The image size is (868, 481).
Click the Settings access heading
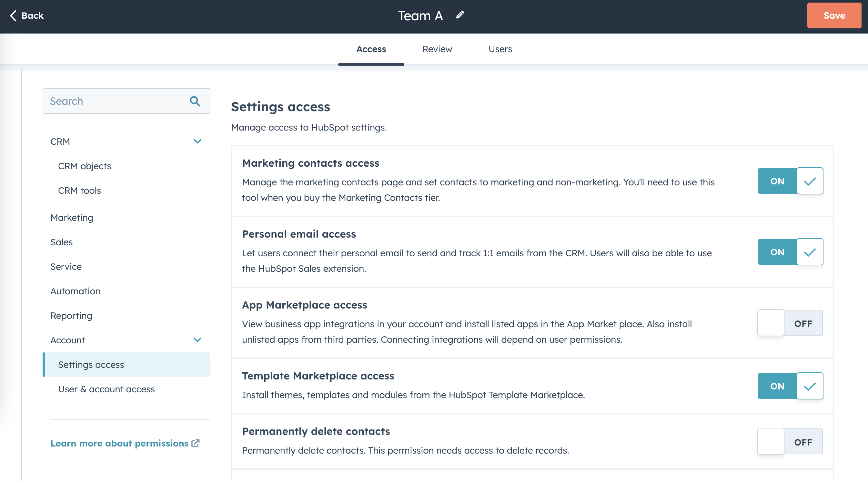tap(280, 107)
